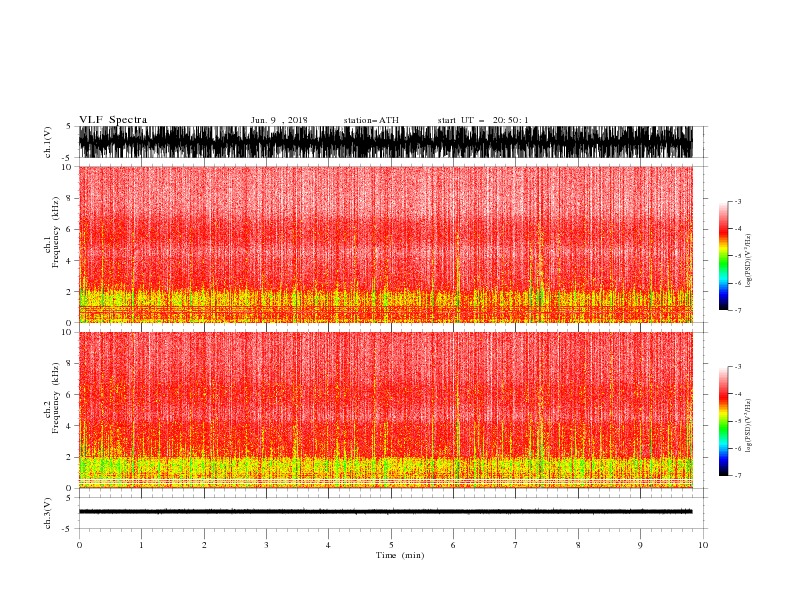Click the ch.1 log(PSD) color bar
The image size is (792, 612).
tap(723, 256)
